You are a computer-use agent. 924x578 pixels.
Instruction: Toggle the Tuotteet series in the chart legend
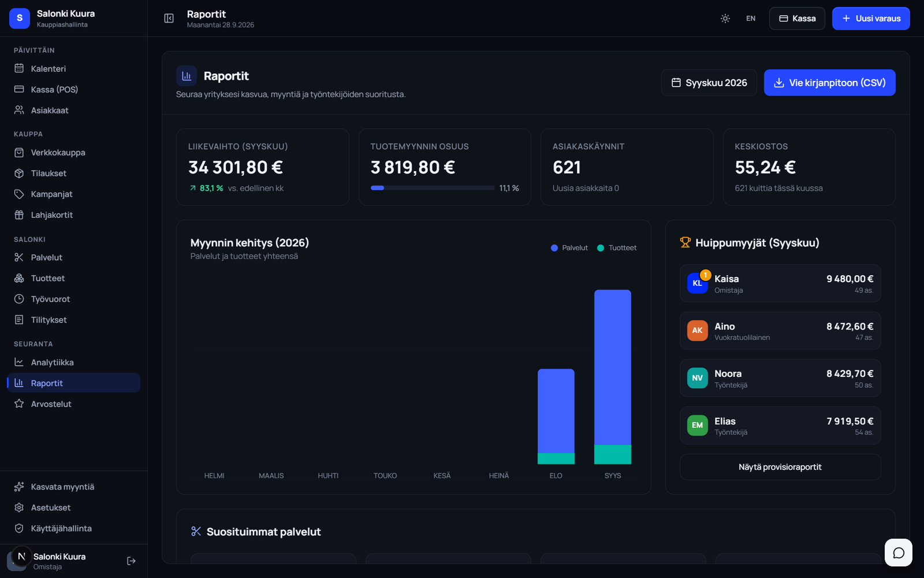[x=617, y=248]
